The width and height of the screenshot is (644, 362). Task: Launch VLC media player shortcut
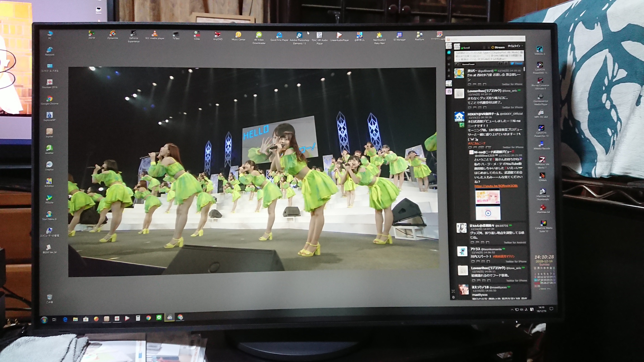pos(154,35)
